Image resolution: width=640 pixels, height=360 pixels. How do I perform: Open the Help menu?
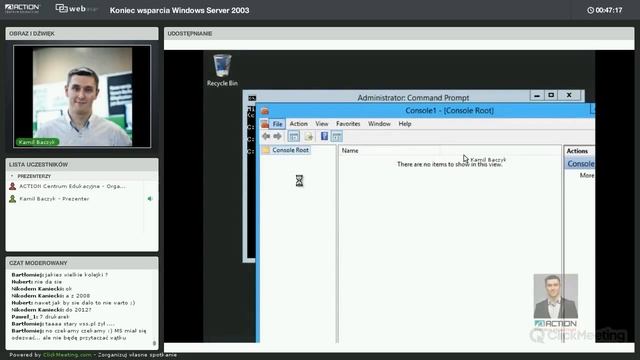pos(405,124)
